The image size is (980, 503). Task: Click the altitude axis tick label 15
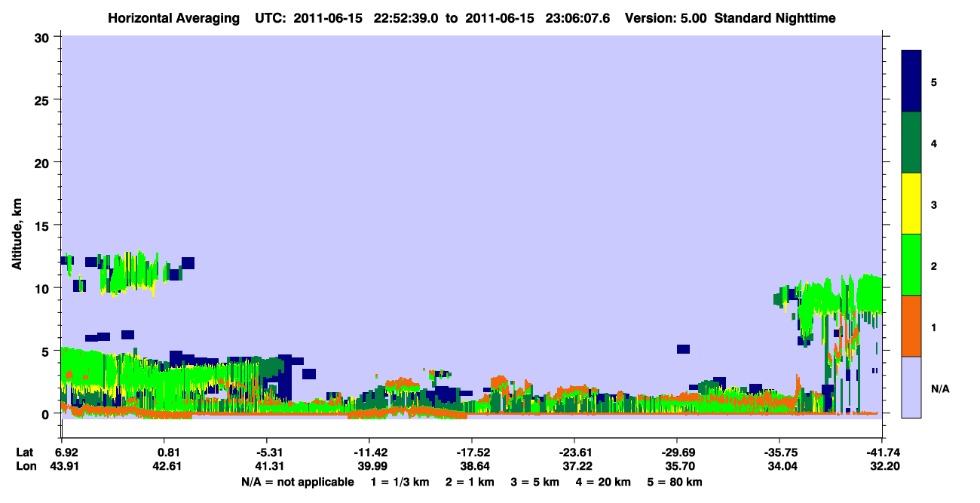tap(44, 225)
